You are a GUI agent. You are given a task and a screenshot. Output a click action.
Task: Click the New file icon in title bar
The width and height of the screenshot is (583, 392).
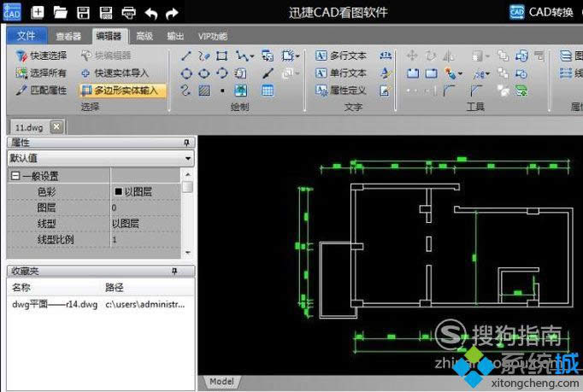37,13
